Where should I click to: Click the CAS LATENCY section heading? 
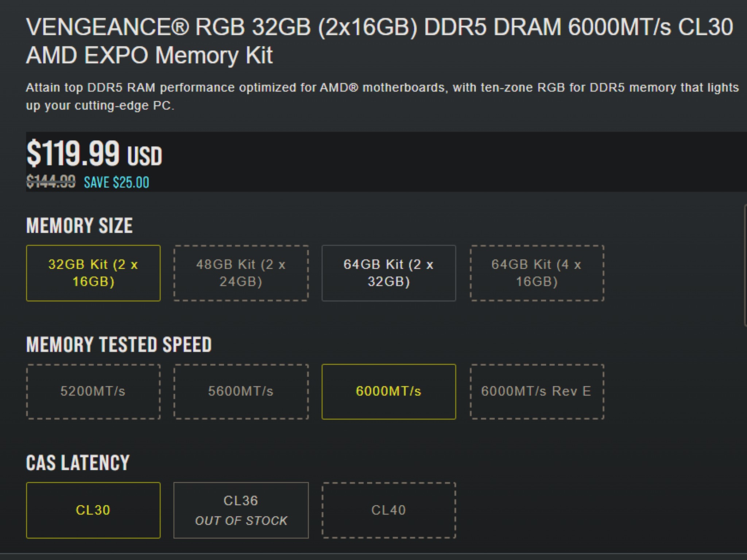(77, 462)
